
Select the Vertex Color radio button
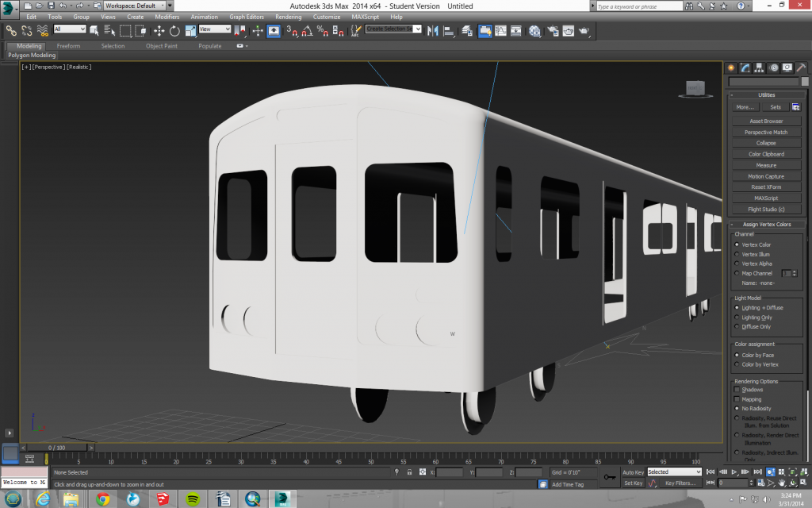click(737, 244)
